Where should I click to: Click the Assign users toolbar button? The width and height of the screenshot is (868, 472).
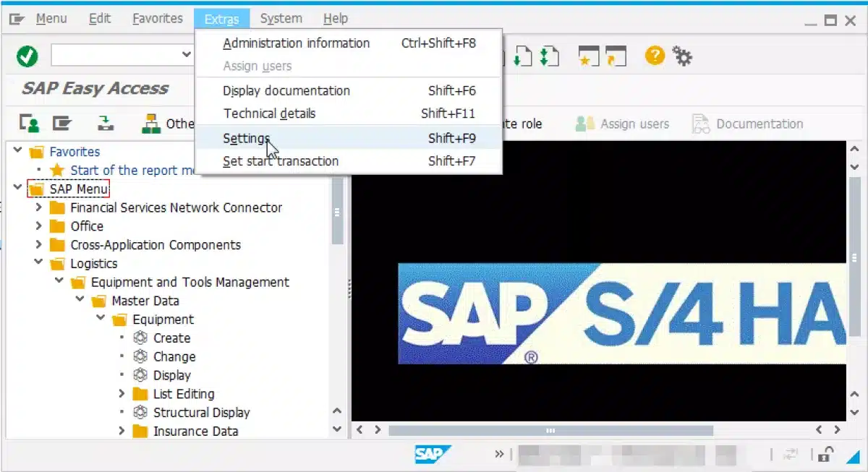(622, 124)
